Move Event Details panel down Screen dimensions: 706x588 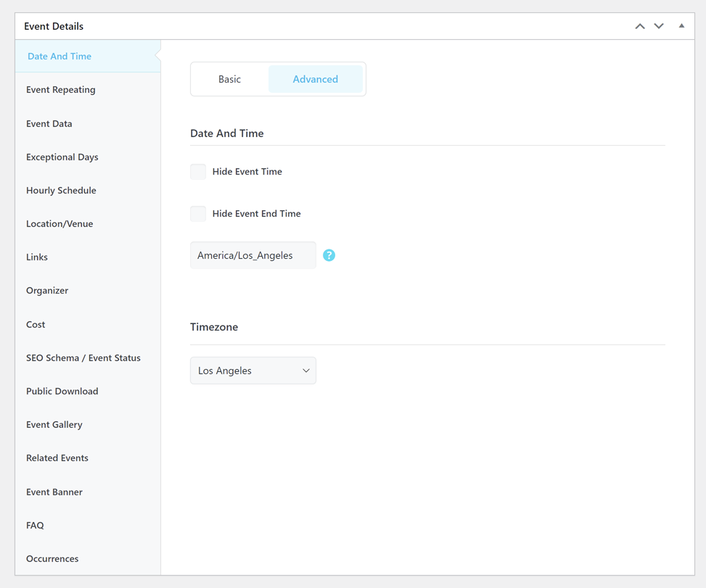coord(659,26)
